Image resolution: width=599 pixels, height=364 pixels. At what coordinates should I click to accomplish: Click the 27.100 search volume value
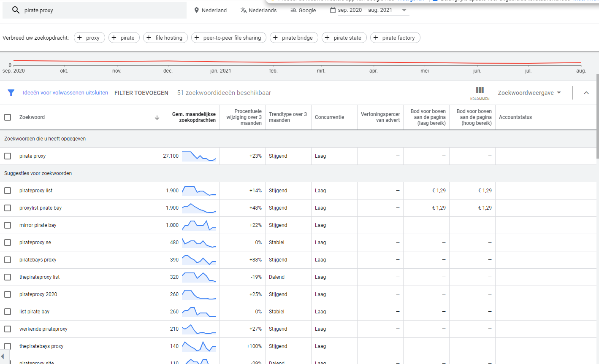171,156
